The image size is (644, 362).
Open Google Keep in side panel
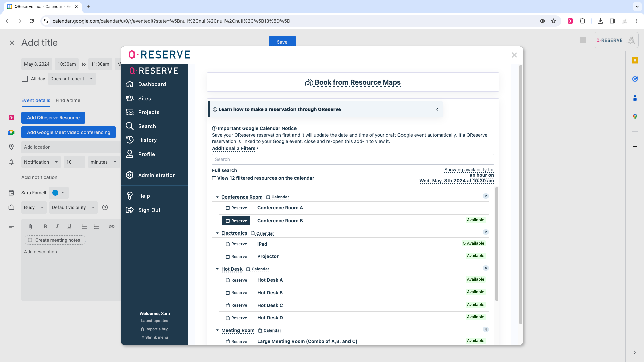[635, 60]
